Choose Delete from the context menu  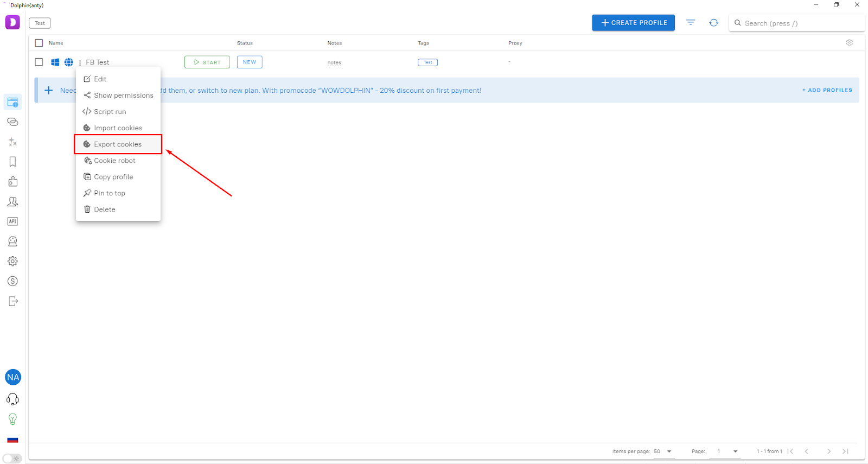(x=118, y=209)
